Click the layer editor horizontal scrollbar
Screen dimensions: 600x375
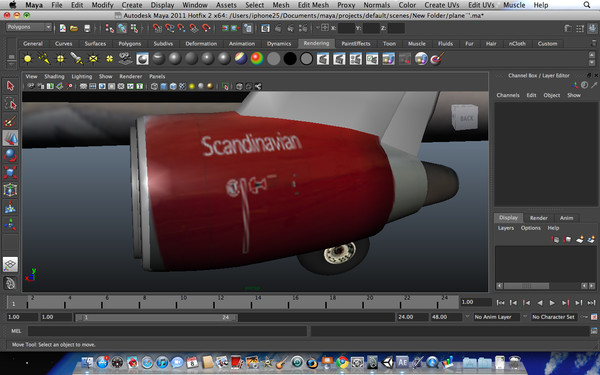pyautogui.click(x=527, y=286)
